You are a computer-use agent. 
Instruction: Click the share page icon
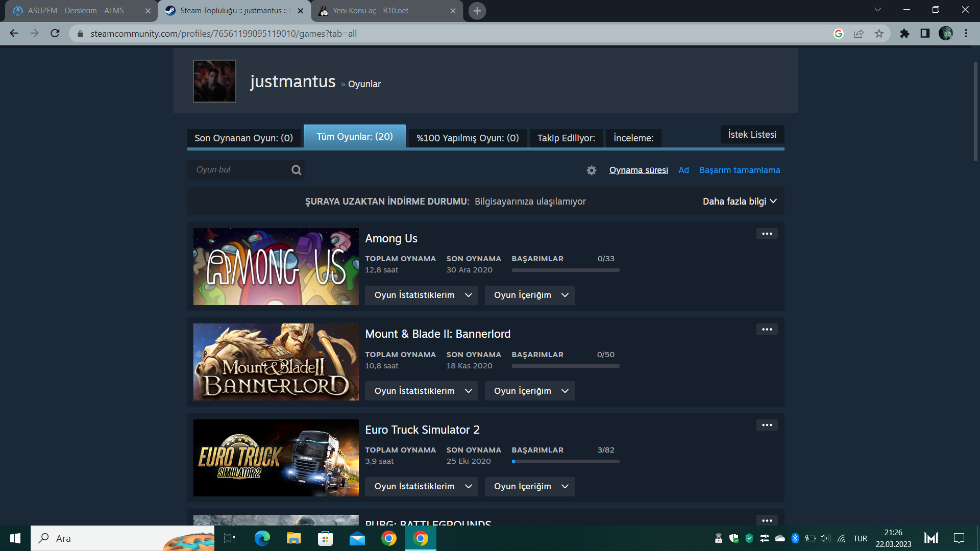tap(859, 34)
